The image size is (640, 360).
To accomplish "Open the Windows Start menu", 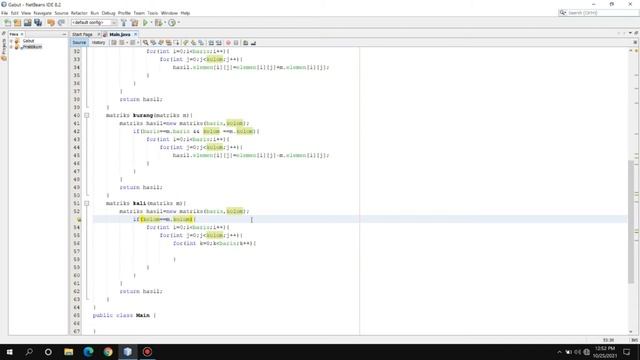I will [9, 352].
